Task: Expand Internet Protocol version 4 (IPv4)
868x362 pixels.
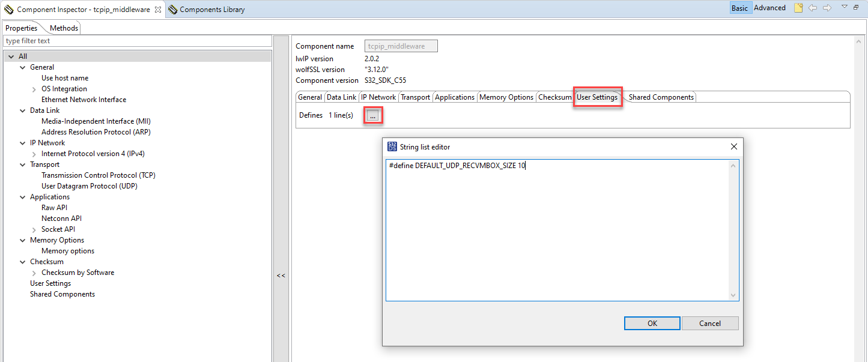Action: tap(35, 153)
